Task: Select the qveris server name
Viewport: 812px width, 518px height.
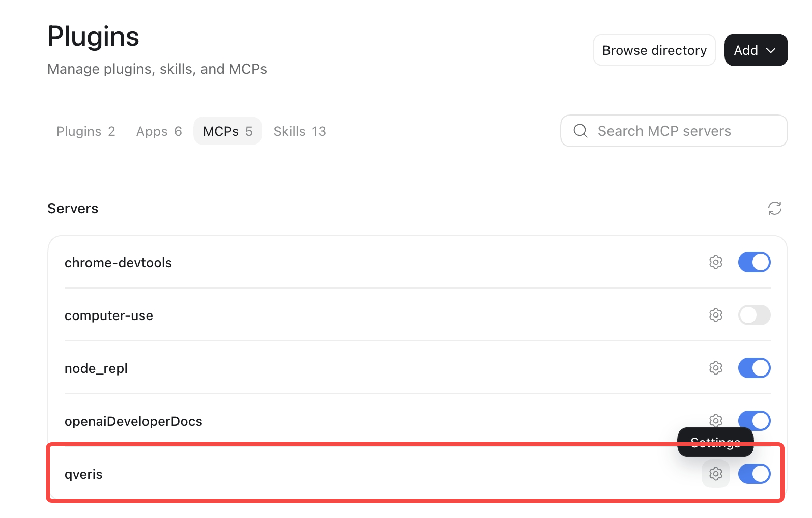Action: point(83,474)
